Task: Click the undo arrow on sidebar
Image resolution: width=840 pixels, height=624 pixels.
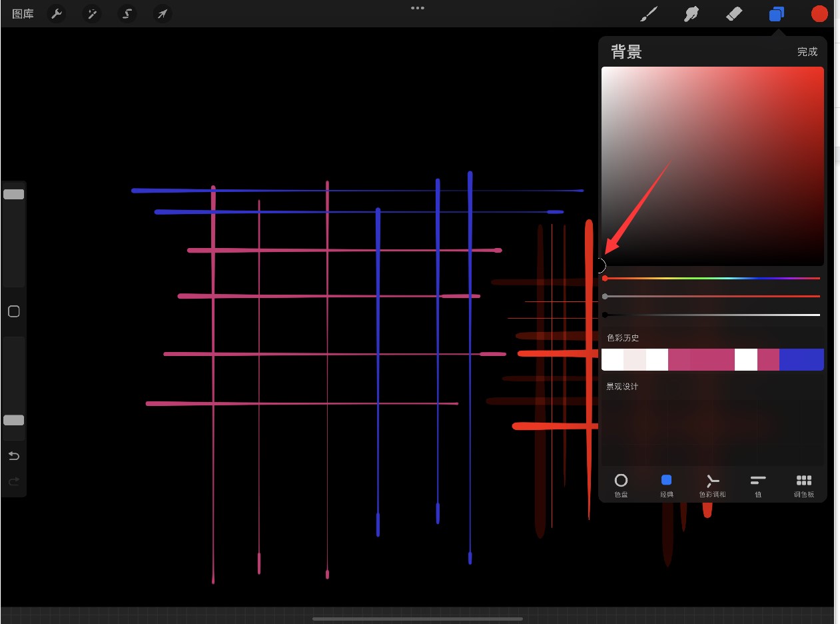Action: 13,456
